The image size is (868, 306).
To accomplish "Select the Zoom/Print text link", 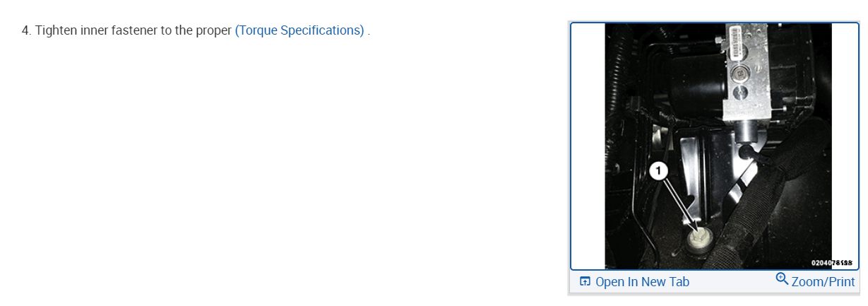I will 823,282.
